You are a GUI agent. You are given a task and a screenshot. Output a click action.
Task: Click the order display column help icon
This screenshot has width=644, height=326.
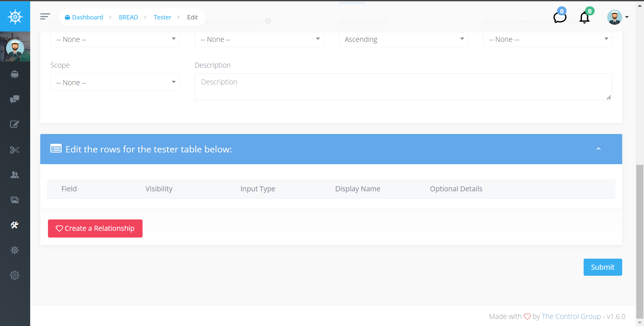[268, 21]
